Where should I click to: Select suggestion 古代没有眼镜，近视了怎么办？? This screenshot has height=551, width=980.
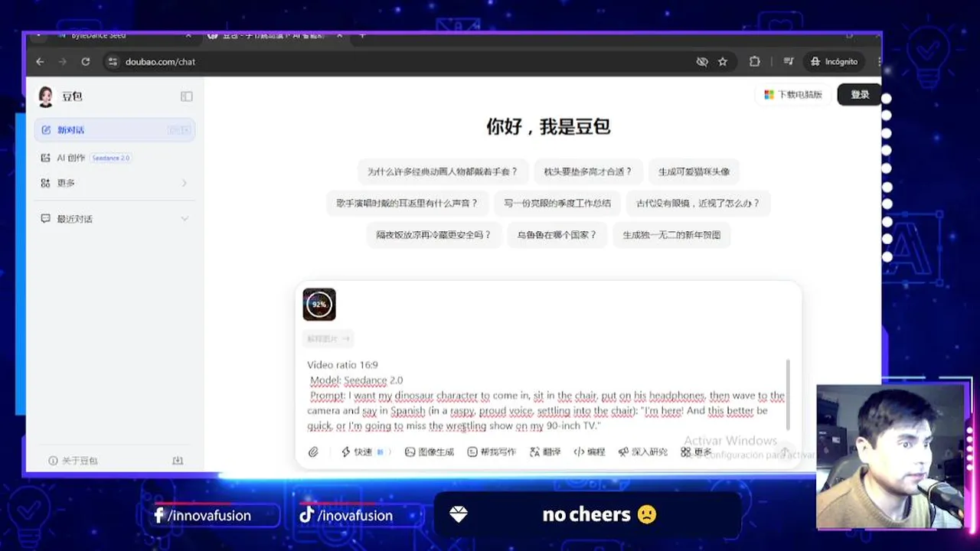[x=698, y=204]
